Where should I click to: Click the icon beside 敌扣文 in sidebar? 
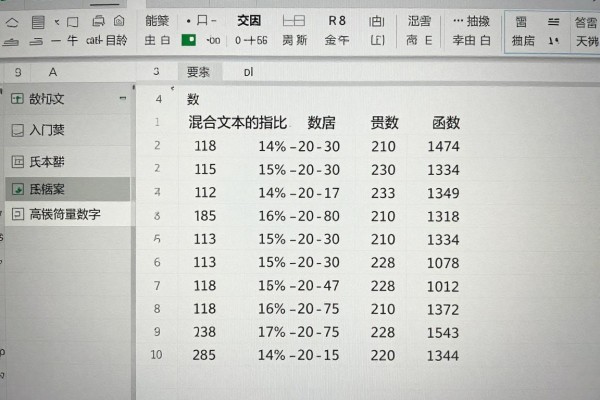tap(17, 99)
